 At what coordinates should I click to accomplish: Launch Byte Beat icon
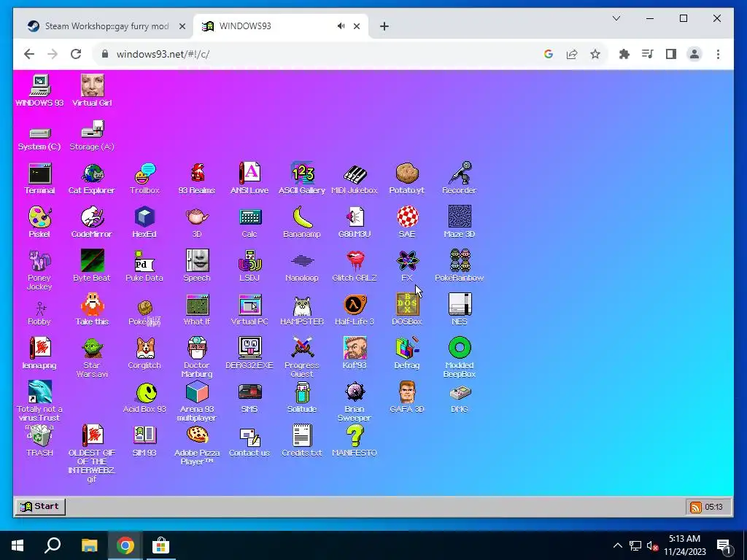[93, 262]
